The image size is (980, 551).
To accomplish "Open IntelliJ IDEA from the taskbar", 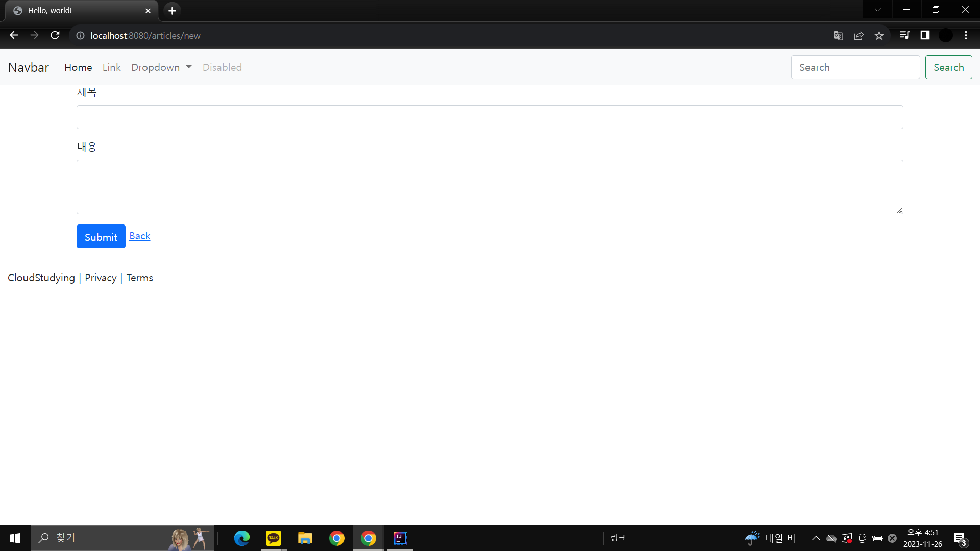I will pos(400,538).
